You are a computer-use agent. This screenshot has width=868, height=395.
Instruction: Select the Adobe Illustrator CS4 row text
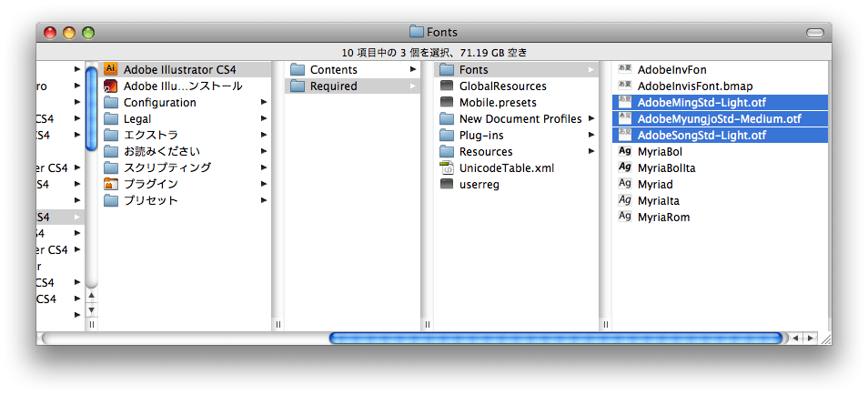180,70
